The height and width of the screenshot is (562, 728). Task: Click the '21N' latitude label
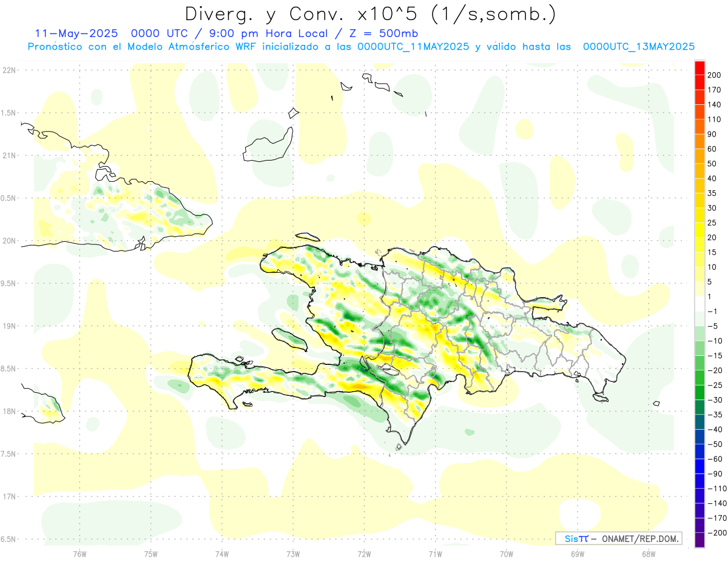coord(9,155)
